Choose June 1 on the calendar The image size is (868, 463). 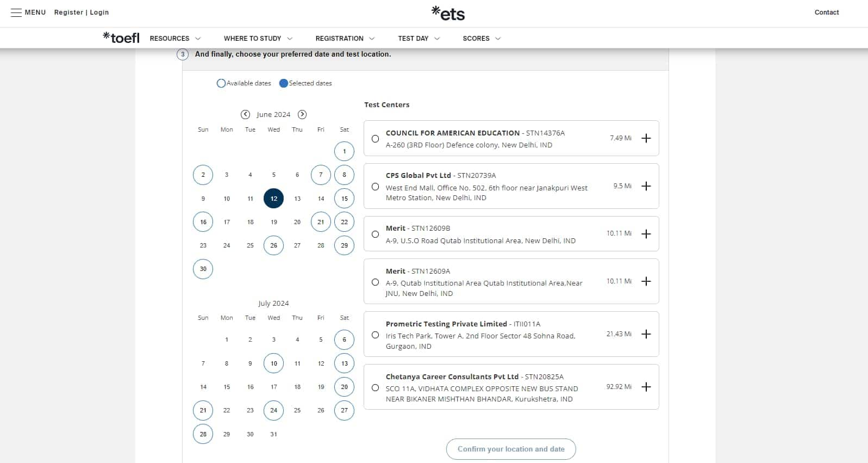(x=344, y=151)
